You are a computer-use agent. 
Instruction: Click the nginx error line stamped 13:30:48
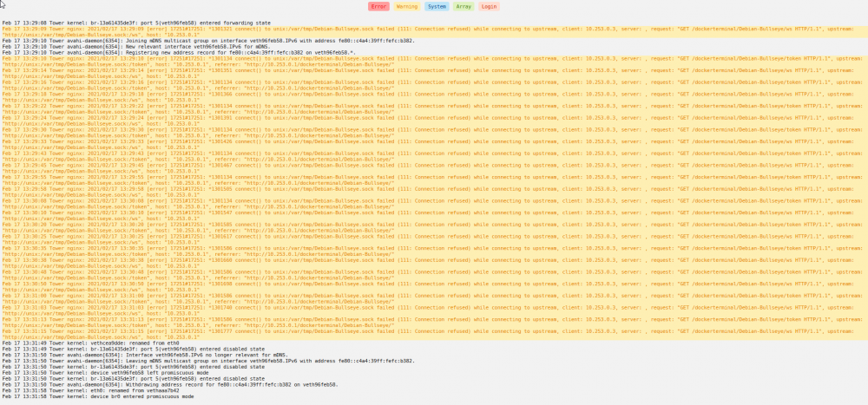click(434, 276)
